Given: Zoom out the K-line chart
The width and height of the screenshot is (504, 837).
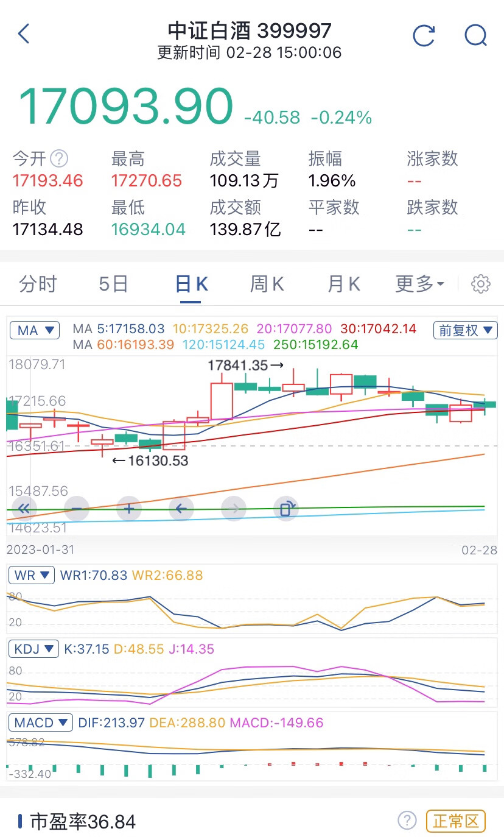Looking at the screenshot, I should [x=77, y=507].
